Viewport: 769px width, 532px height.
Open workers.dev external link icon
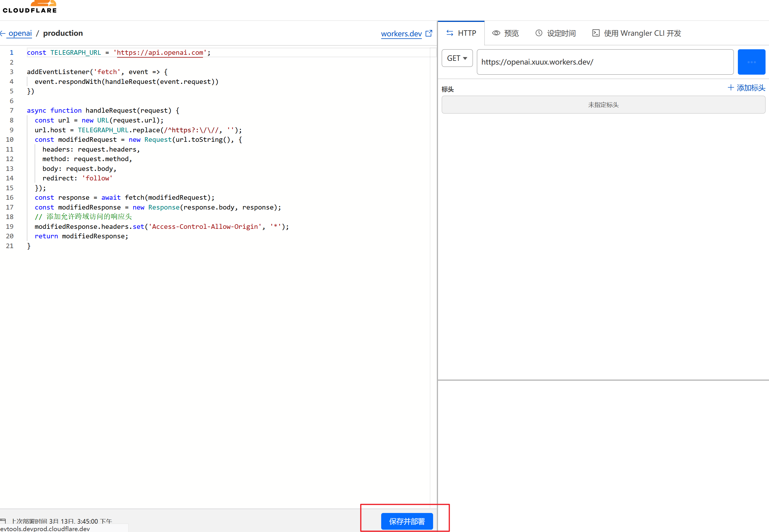click(429, 33)
